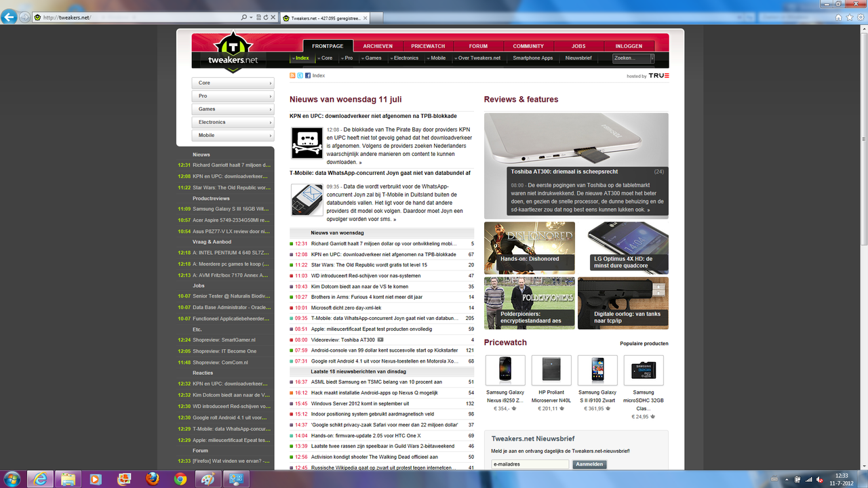
Task: Launch Firefox from the taskbar
Action: [152, 479]
